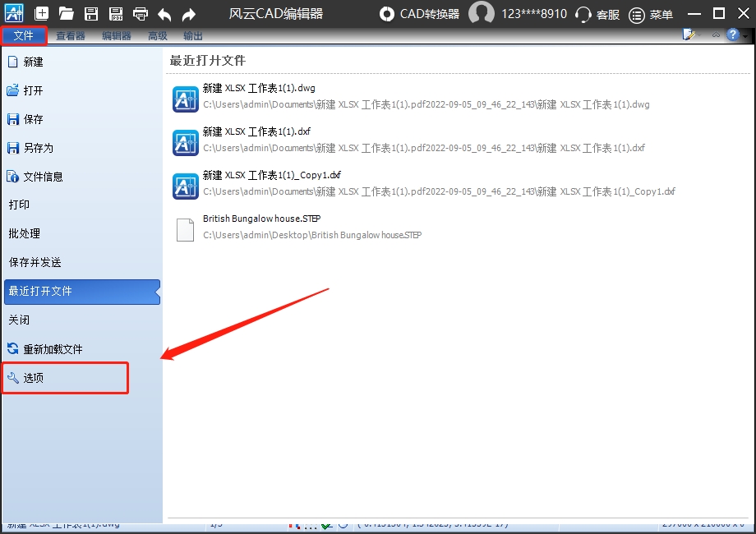Click the printer icon in title bar
Image resolution: width=756 pixels, height=534 pixels.
click(x=141, y=14)
